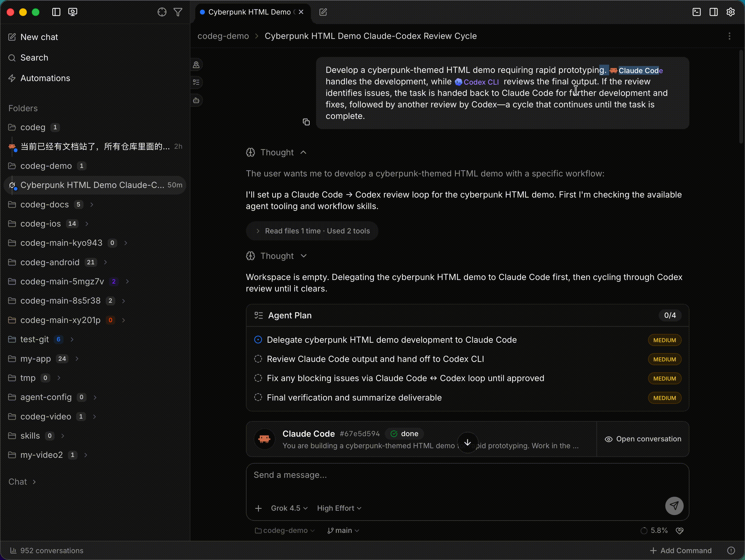Expand the codeg-ios folder chevron

click(x=87, y=224)
